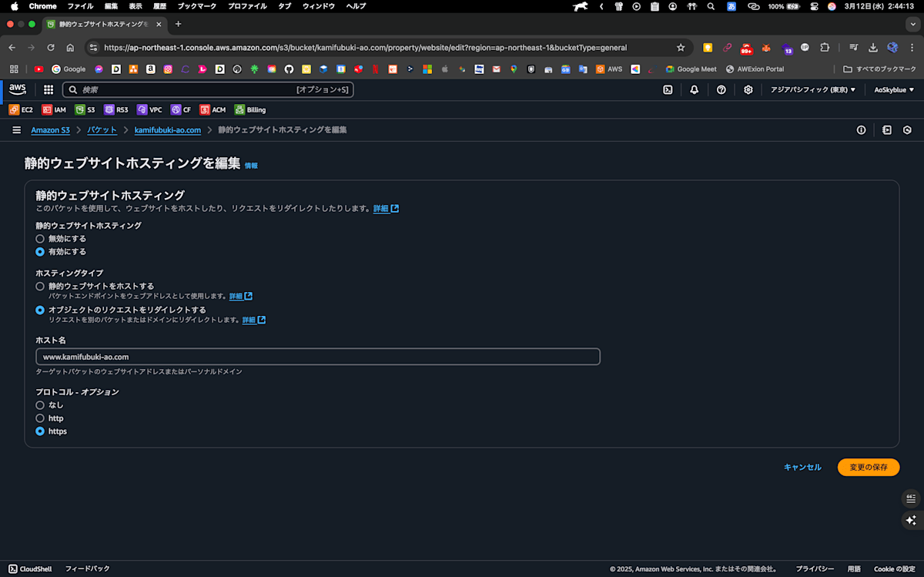Viewport: 924px width, 577px height.
Task: Select 有効にする to enable hosting
Action: coord(40,252)
